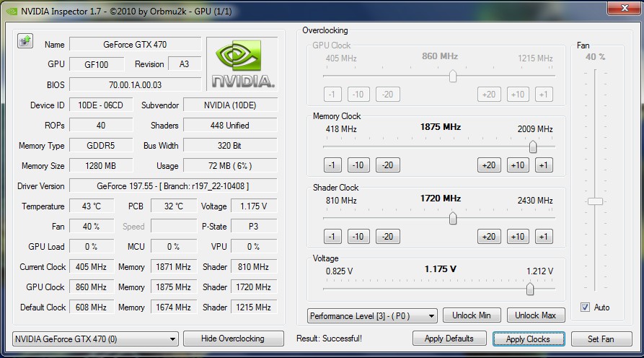Click the NVIDIA Inspector title bar icon
Screen dimensions: 644x358
12,11
